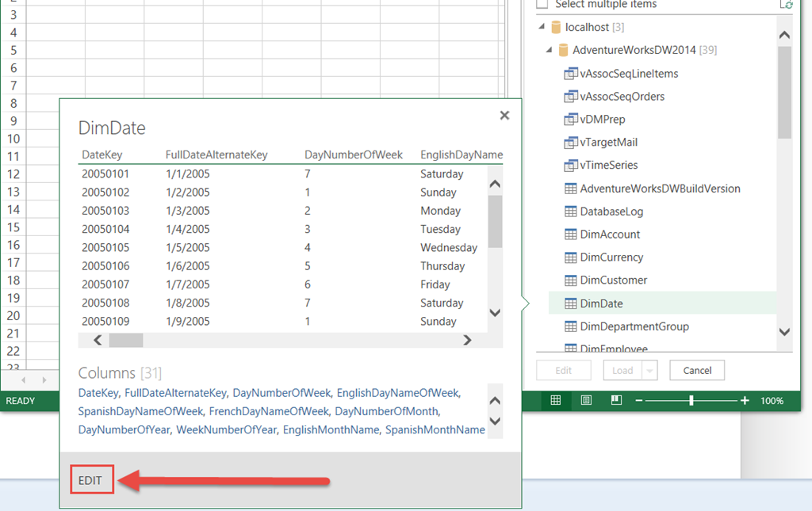
Task: Select DimCurrency in the table list
Action: pyautogui.click(x=611, y=257)
